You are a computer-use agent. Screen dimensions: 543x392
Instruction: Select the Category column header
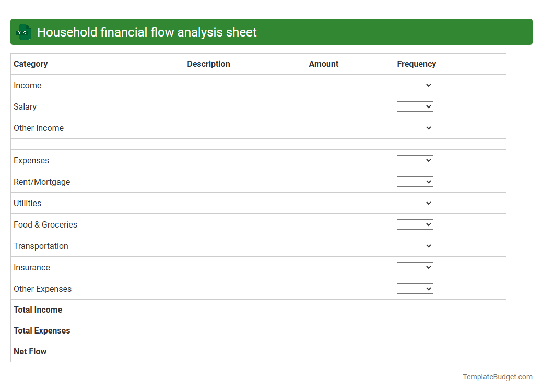point(31,64)
